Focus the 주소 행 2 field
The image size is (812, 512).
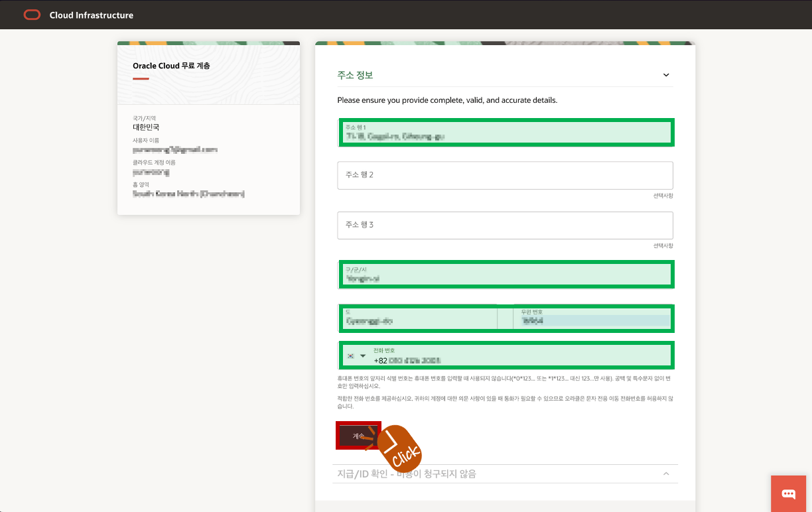[506, 175]
